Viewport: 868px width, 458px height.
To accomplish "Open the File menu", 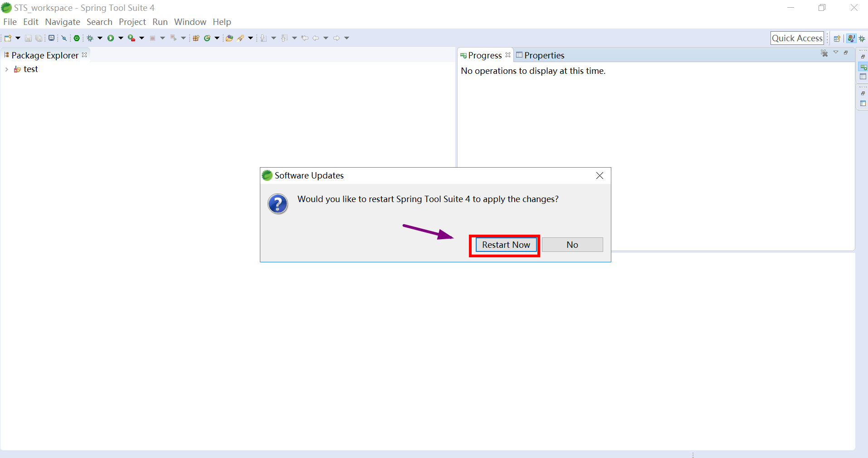I will [x=10, y=22].
